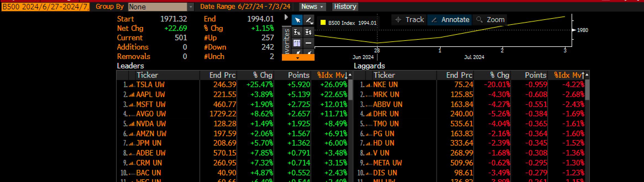Click the yellow B500 Index legend swatch
Image resolution: width=644 pixels, height=182 pixels.
coord(323,23)
